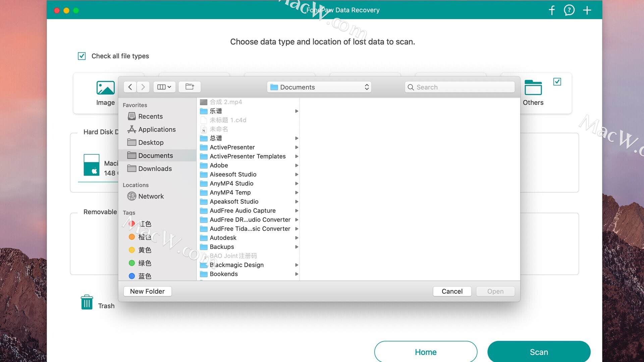Viewport: 644px width, 362px height.
Task: Expand the AudFree Audio Capture arrow
Action: tap(297, 211)
